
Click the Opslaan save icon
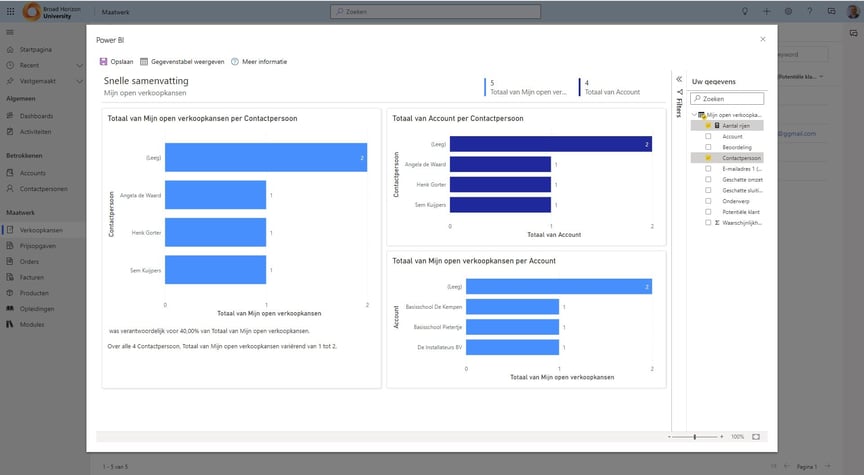[103, 62]
